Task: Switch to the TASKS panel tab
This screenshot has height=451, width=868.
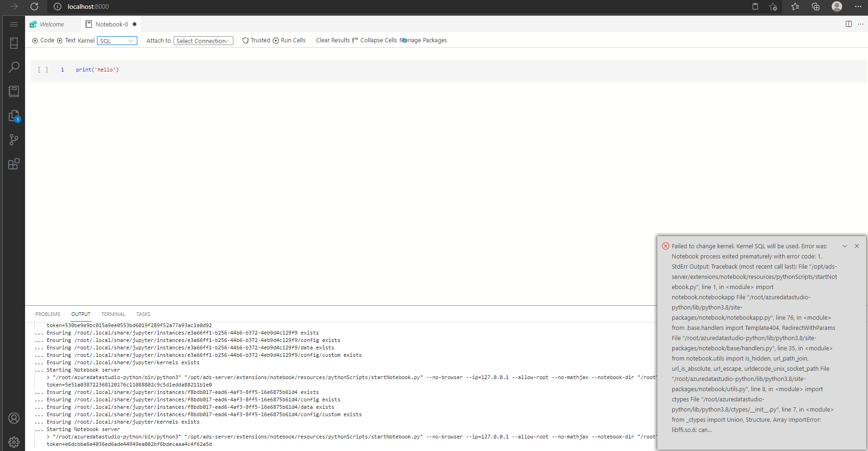Action: click(x=143, y=314)
